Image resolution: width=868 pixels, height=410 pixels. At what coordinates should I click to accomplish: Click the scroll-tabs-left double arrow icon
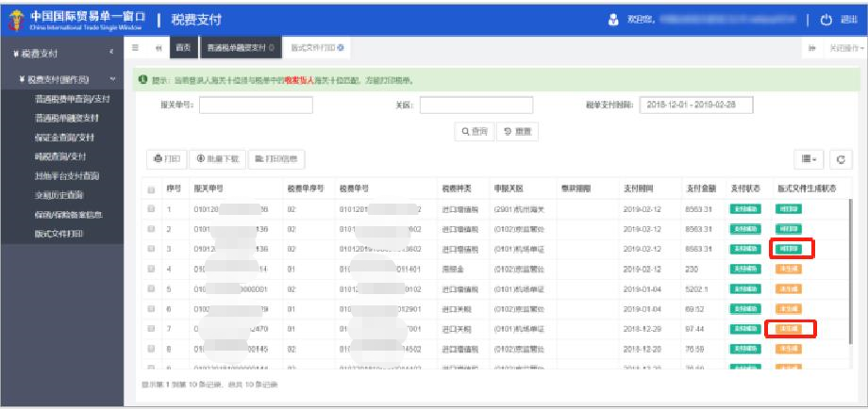pos(158,48)
